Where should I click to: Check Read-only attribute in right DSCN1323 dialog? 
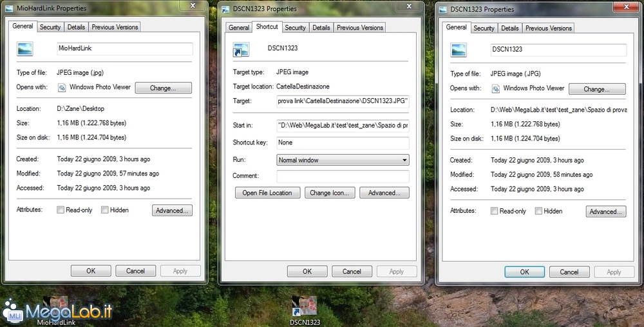click(x=494, y=212)
